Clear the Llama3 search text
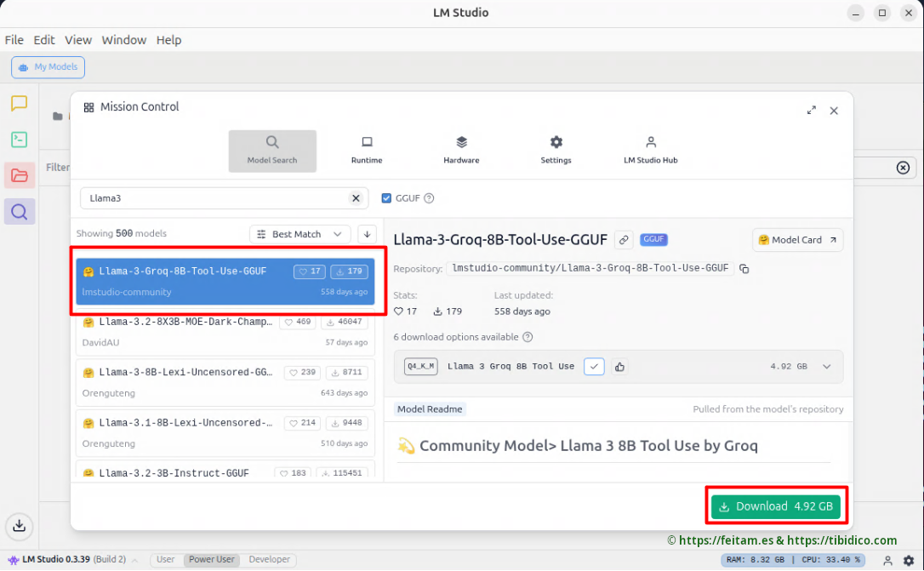The width and height of the screenshot is (924, 571). tap(356, 198)
